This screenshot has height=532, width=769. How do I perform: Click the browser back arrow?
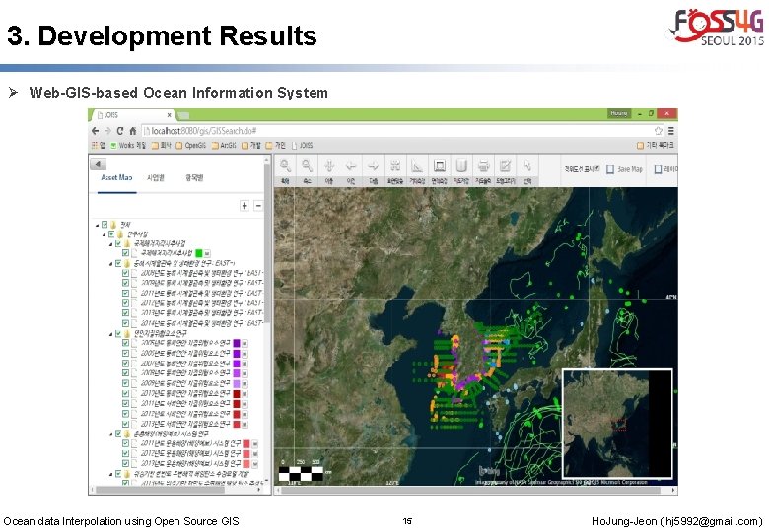pos(96,131)
